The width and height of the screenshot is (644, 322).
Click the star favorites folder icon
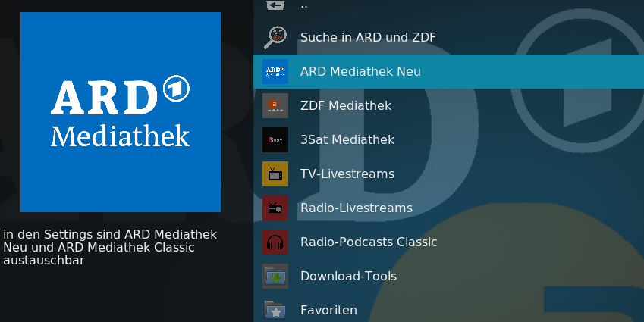point(275,310)
